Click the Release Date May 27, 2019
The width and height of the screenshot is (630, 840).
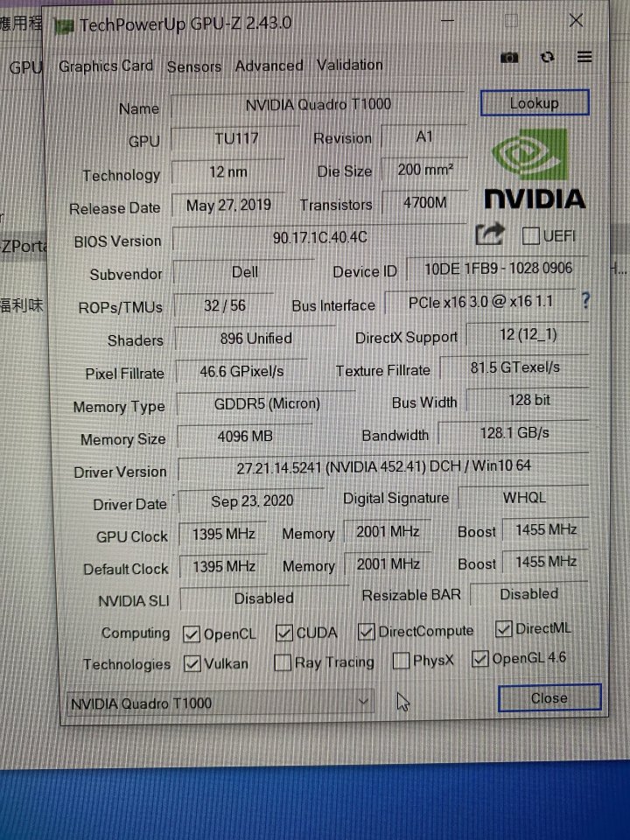point(228,205)
